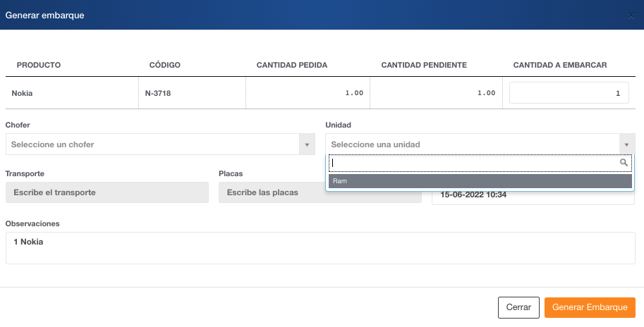Image resolution: width=644 pixels, height=327 pixels.
Task: Select the Nokia product cell
Action: pos(23,93)
